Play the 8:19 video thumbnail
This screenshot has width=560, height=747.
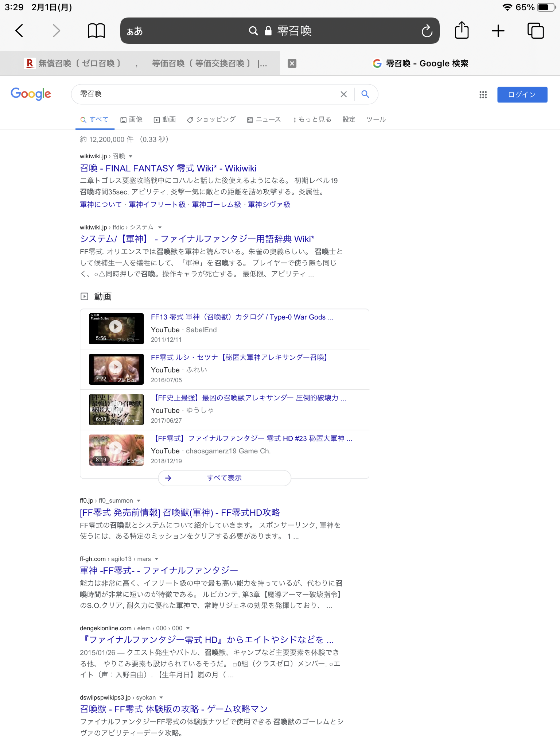pyautogui.click(x=116, y=450)
